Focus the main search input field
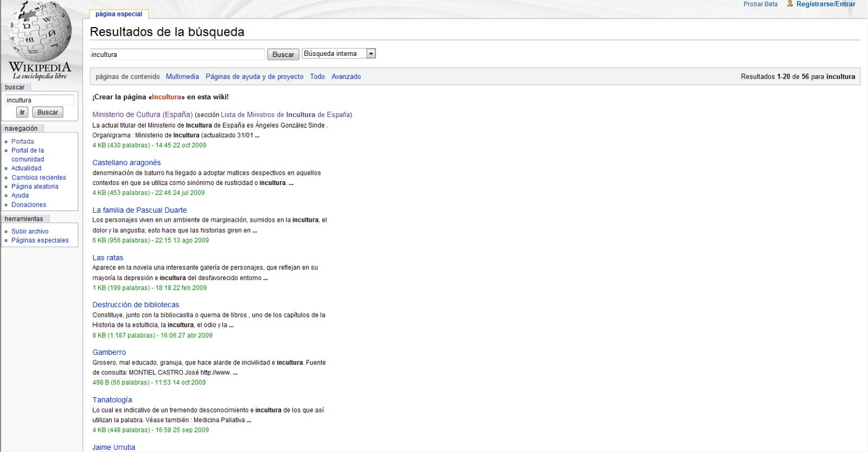Screen dimensions: 868x452 [177, 54]
